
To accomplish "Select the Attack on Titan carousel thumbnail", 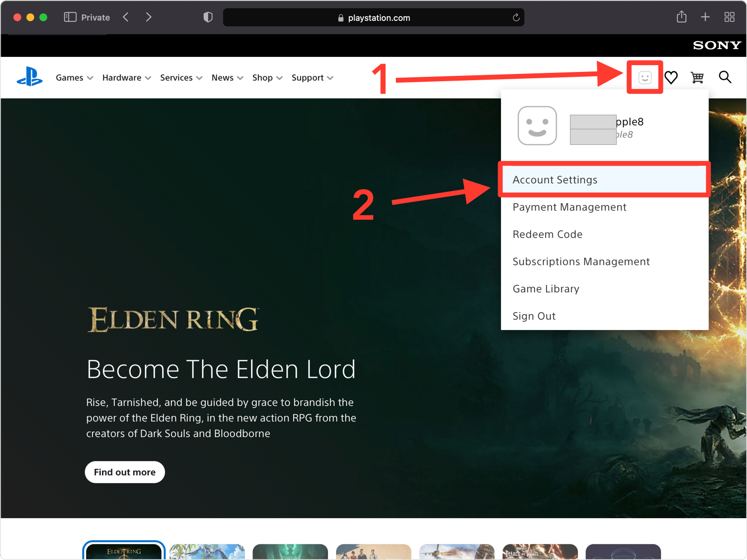I will [540, 552].
